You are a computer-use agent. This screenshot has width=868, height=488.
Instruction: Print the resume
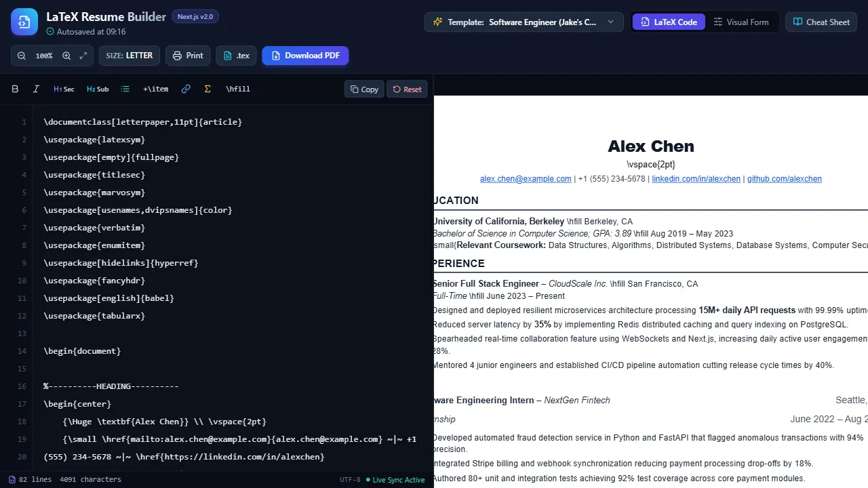coord(188,56)
